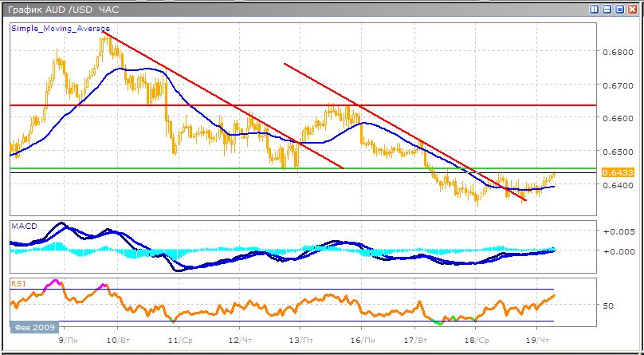Click the vertical tile icon in title bar
The image size is (644, 355).
tap(595, 9)
